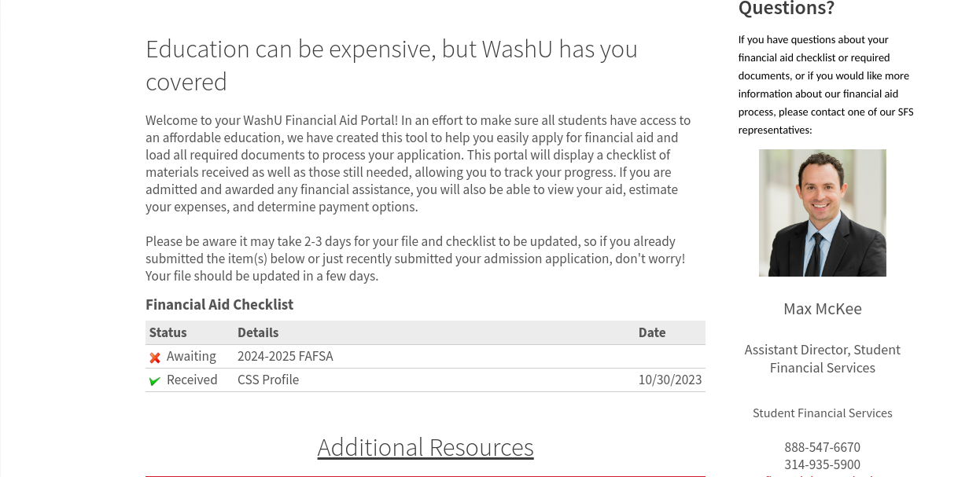This screenshot has height=477, width=980.
Task: Click the Details column header
Action: point(258,332)
